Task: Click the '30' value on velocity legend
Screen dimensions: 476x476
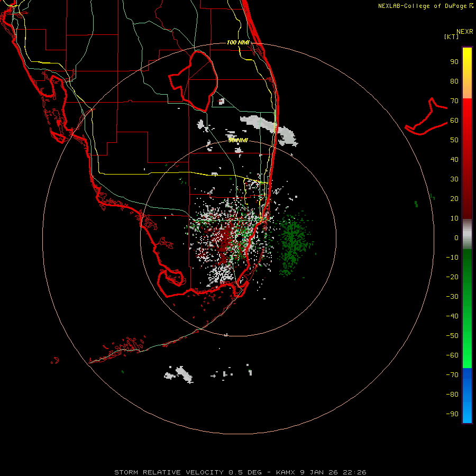Action: click(454, 179)
